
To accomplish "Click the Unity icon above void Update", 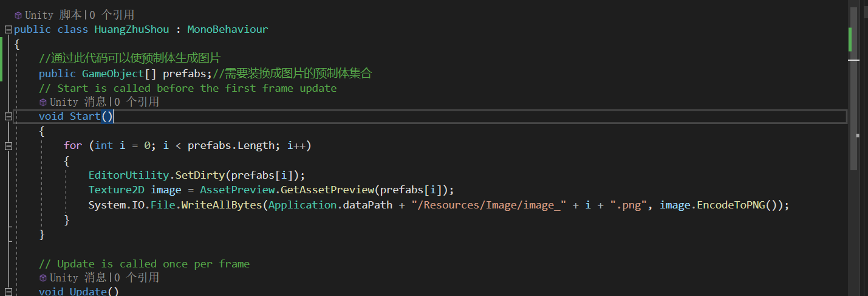I will coord(43,278).
